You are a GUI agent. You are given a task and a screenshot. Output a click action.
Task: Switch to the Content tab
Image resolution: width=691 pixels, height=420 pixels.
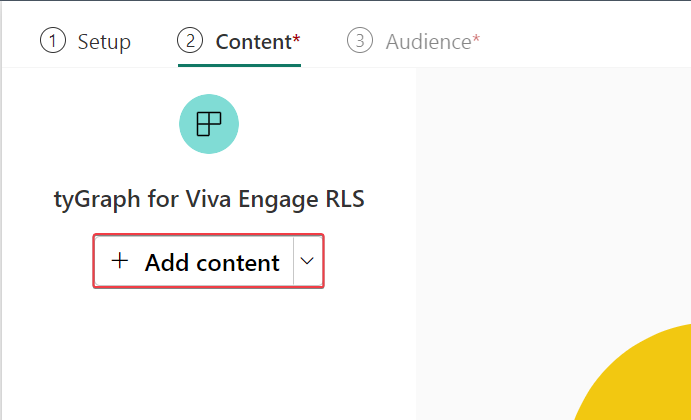(252, 42)
